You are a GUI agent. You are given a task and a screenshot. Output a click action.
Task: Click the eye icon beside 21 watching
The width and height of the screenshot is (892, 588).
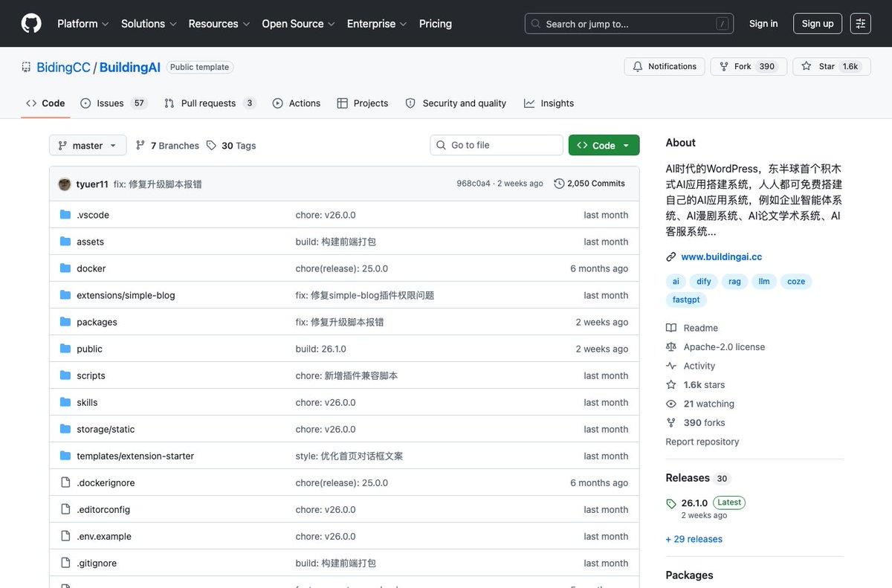671,404
